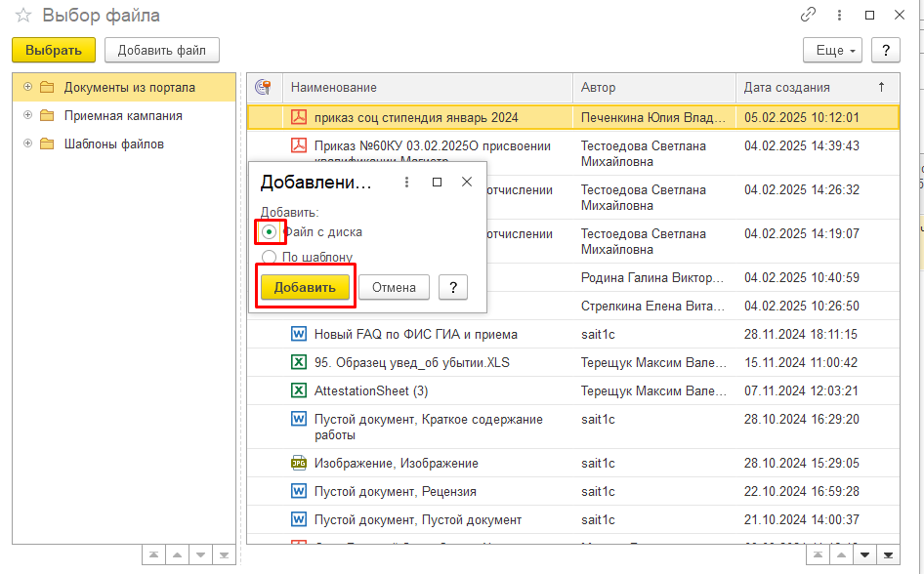
Task: Expand the Документы из портала folder
Action: 27,87
